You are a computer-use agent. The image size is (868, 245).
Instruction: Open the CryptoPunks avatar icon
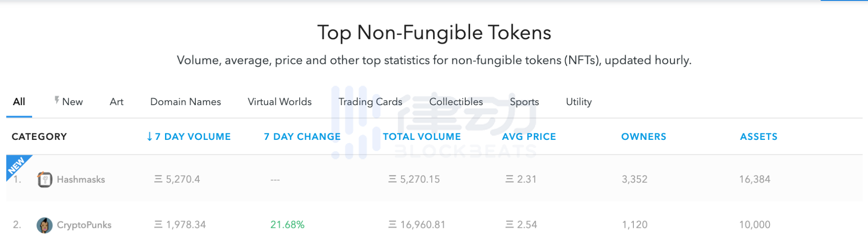44,225
